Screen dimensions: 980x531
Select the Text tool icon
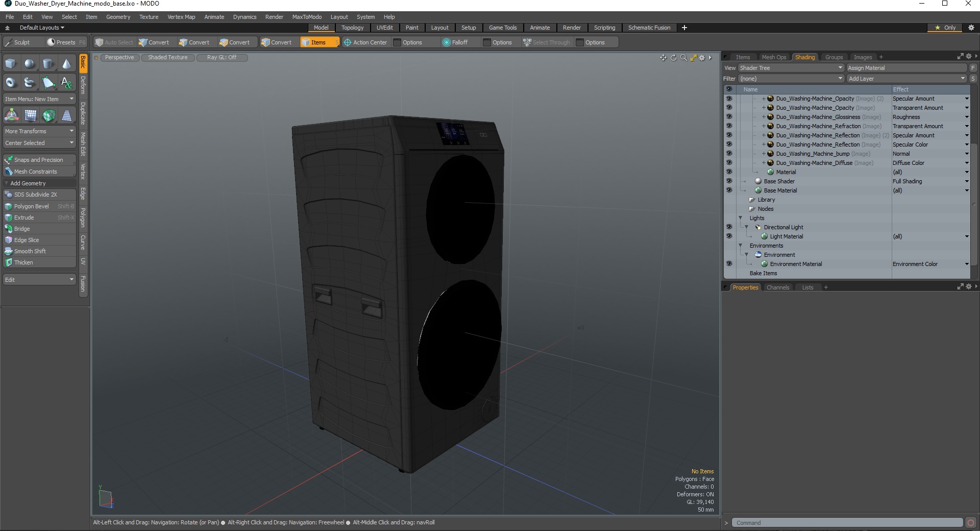(x=66, y=82)
